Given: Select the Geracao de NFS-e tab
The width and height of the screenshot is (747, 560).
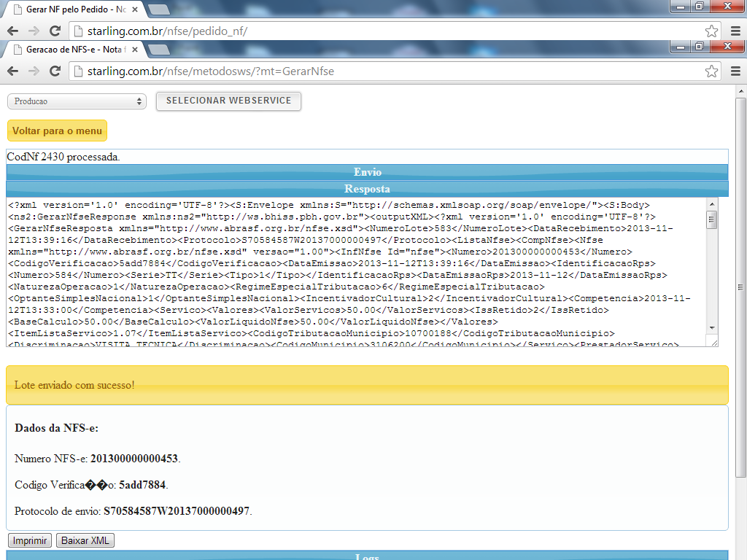Looking at the screenshot, I should pyautogui.click(x=74, y=50).
